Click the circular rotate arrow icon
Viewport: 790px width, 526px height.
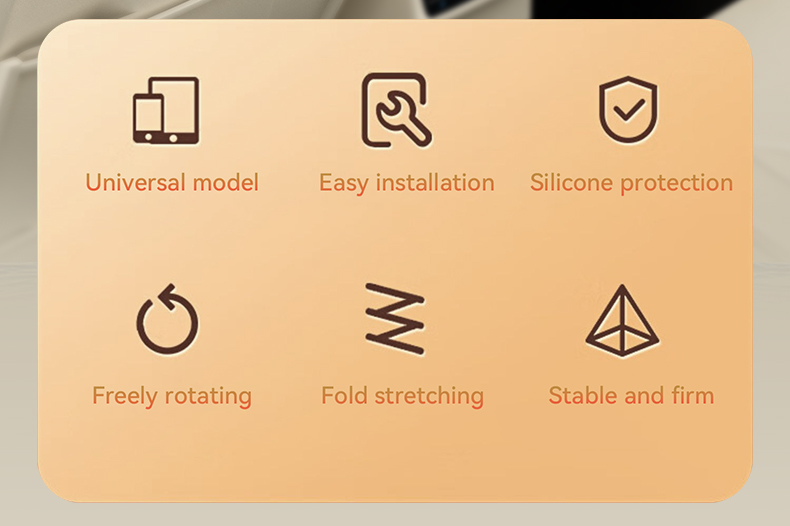coord(167,319)
